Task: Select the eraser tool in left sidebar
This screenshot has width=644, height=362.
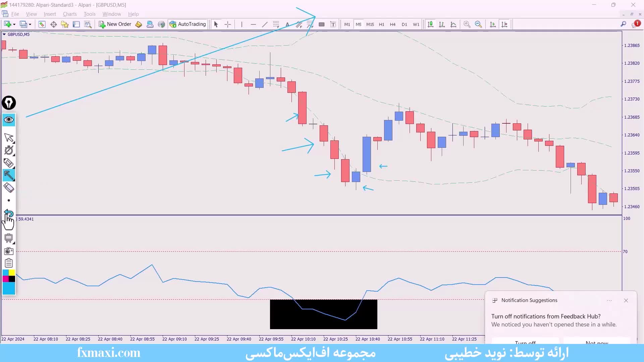Action: [9, 188]
